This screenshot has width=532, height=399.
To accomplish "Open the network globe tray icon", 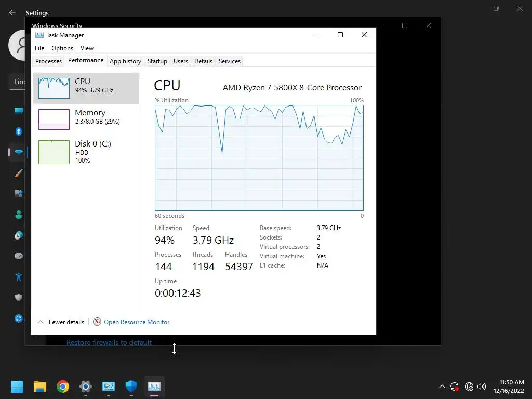I will 469,387.
